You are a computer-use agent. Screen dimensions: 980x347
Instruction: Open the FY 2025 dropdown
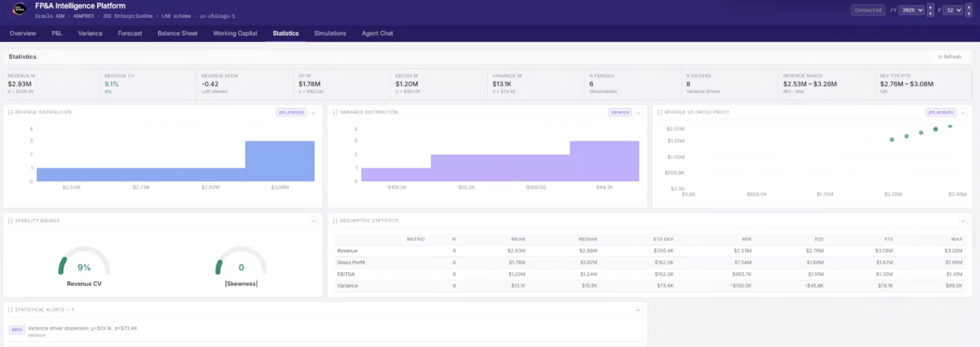point(912,10)
